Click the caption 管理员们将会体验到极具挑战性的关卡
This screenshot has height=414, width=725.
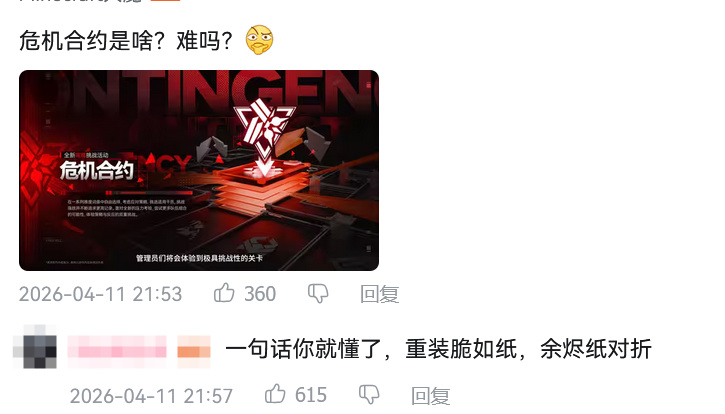(x=199, y=258)
